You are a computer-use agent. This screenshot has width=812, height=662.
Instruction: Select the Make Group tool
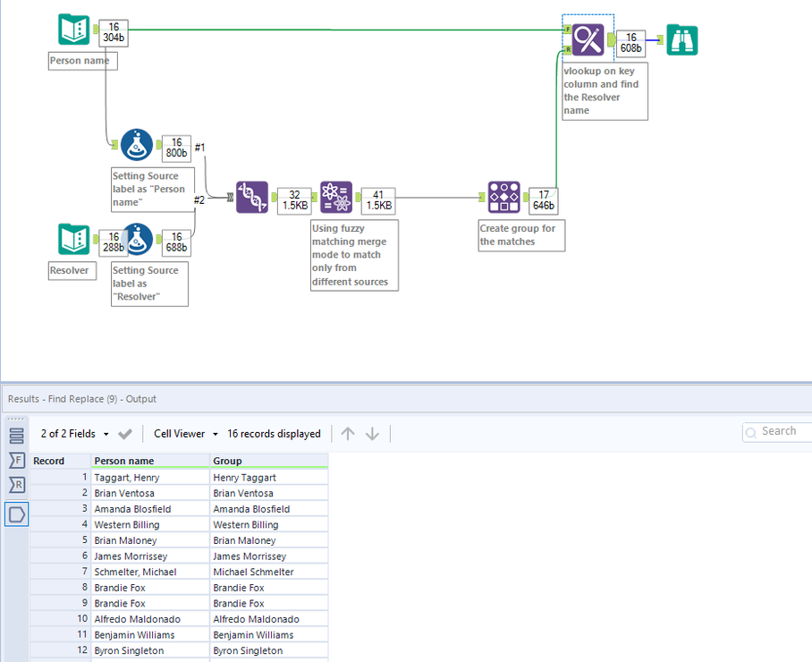pyautogui.click(x=503, y=197)
